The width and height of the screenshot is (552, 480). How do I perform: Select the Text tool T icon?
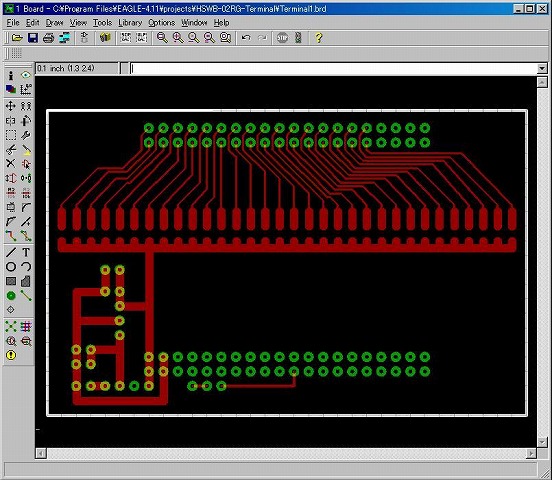26,252
